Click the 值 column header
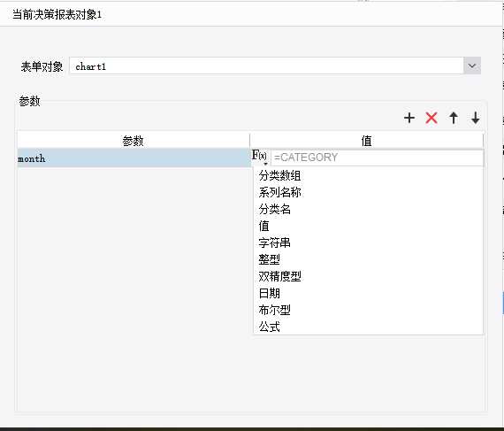This screenshot has width=504, height=431. pyautogui.click(x=366, y=141)
